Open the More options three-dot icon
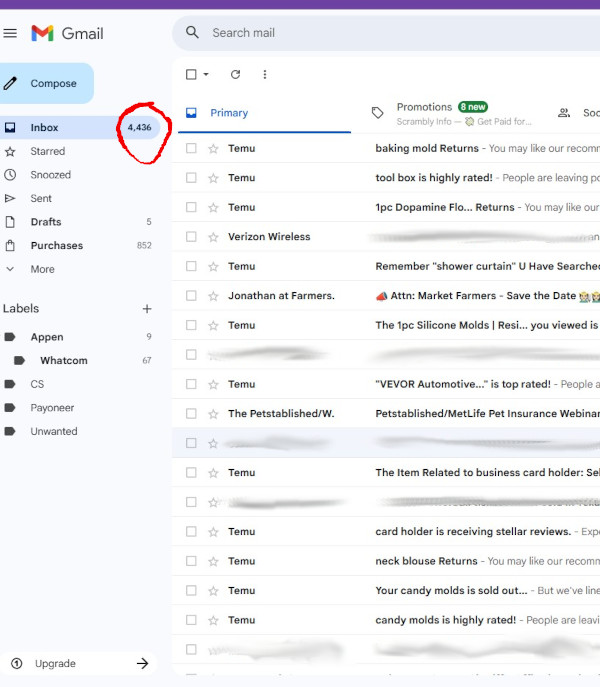Screen dimensions: 600x687 (265, 74)
